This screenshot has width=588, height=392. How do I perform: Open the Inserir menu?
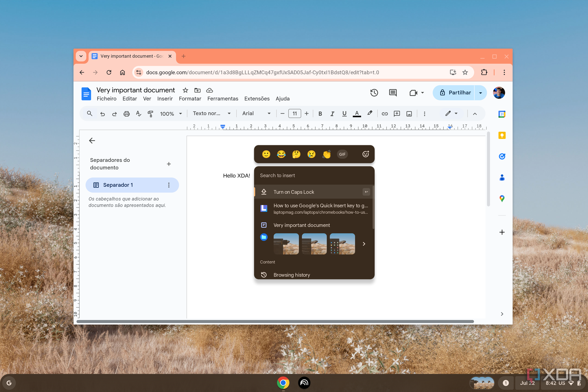click(165, 99)
